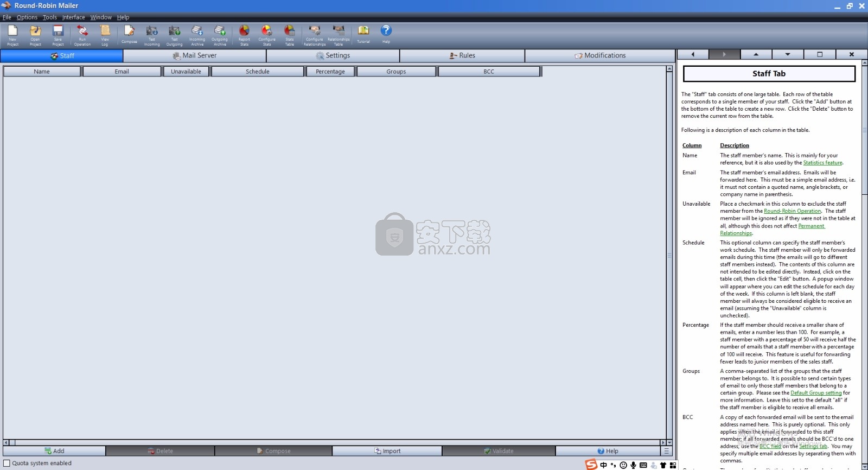Open the Round-Robin Operation link

[x=793, y=211]
